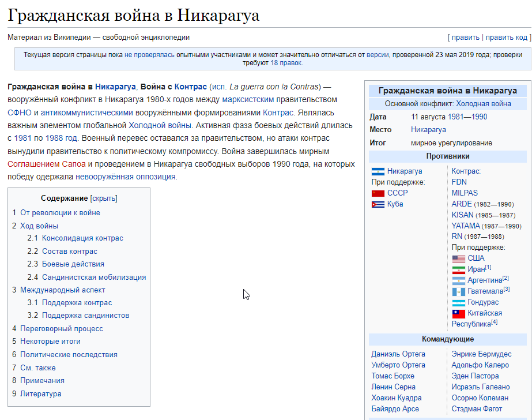The height and width of the screenshot is (420, 532).
Task: Open the 'СССР' link in infobox
Action: tap(398, 193)
